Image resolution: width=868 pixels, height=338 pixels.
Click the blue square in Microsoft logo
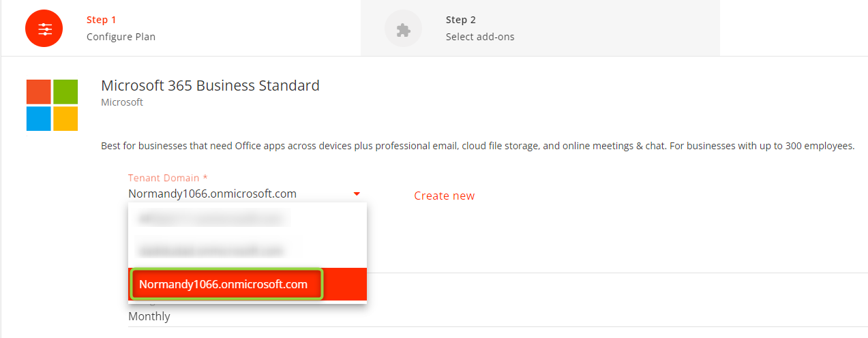[39, 118]
